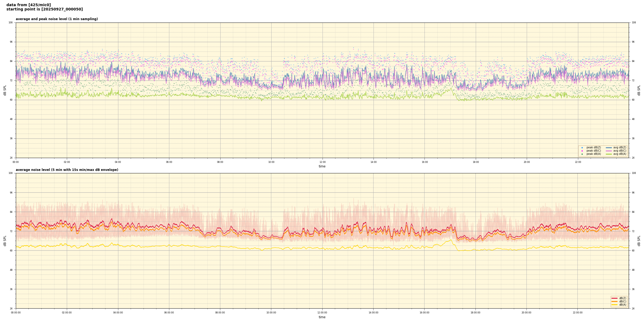The height and width of the screenshot is (322, 644).
Task: Click the orange dB(C) swatch in bottom legend
Action: pos(614,301)
